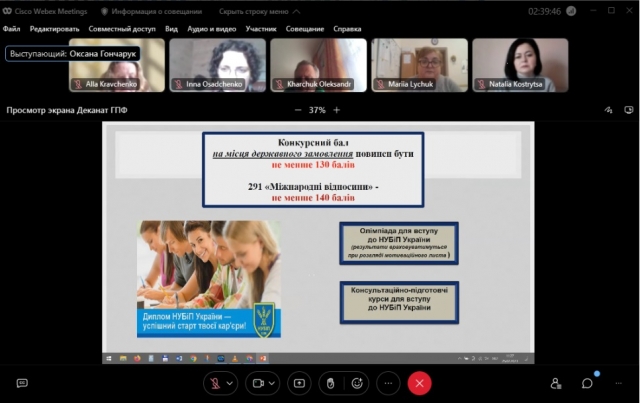Unmute the microphone button
Image resolution: width=640 pixels, height=403 pixels.
(x=214, y=382)
